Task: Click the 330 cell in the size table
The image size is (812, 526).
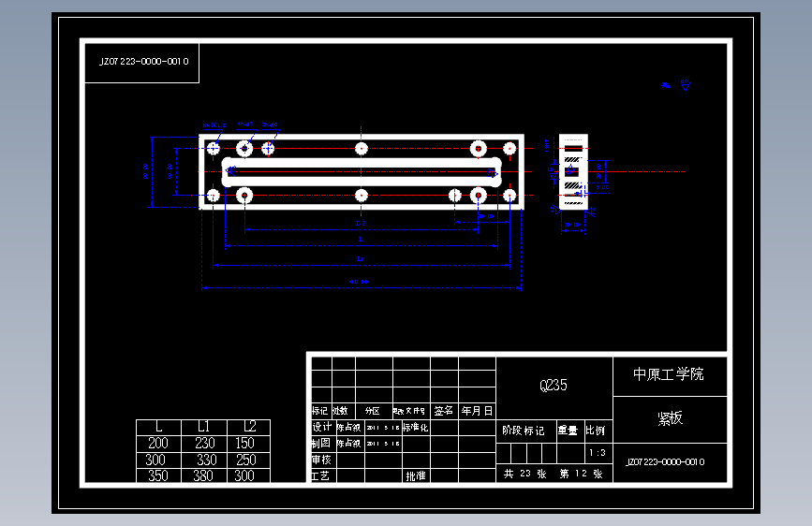Action: click(x=206, y=460)
